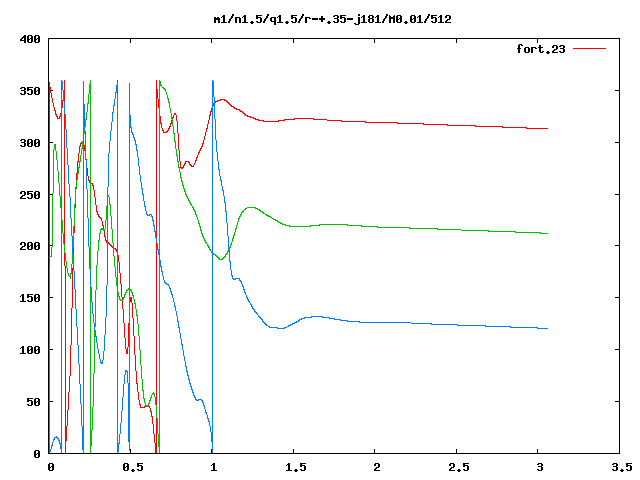The height and width of the screenshot is (480, 640).
Task: Click y-axis label 250
Action: pos(30,195)
